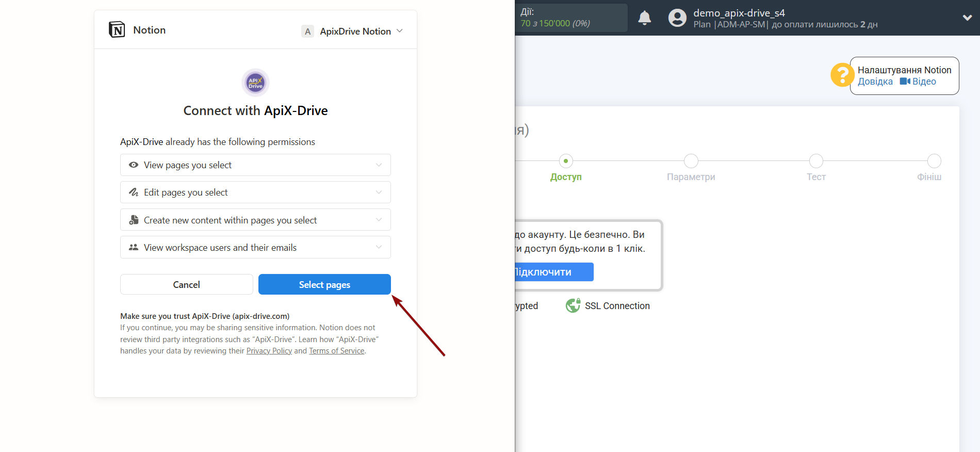Go to the Доступ step
The height and width of the screenshot is (452, 980).
coord(566,177)
